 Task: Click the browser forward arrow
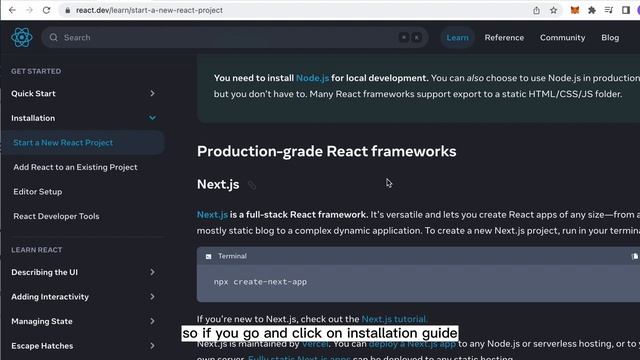coord(29,10)
